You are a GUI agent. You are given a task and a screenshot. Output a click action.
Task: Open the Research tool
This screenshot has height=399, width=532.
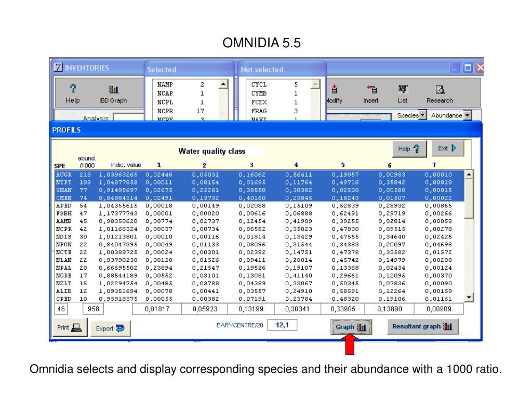pyautogui.click(x=440, y=94)
